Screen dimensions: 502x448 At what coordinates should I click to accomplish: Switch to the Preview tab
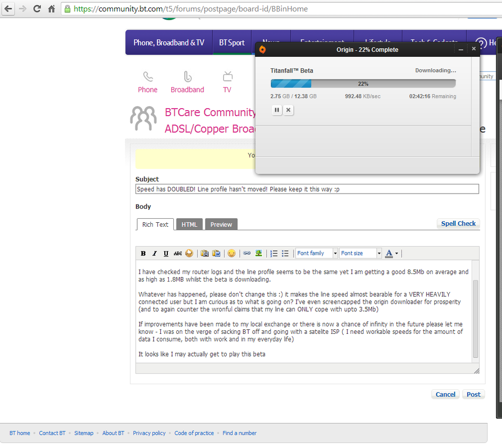click(221, 224)
